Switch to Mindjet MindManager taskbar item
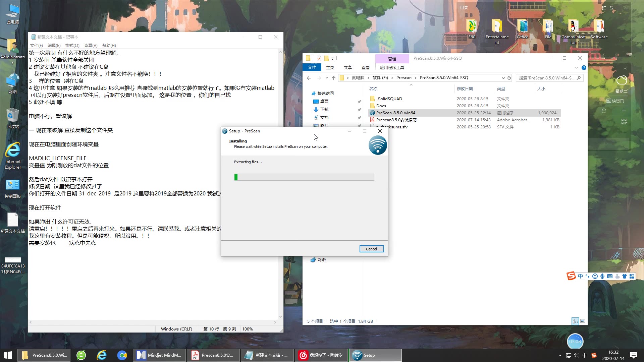Image resolution: width=644 pixels, height=362 pixels. tap(159, 355)
